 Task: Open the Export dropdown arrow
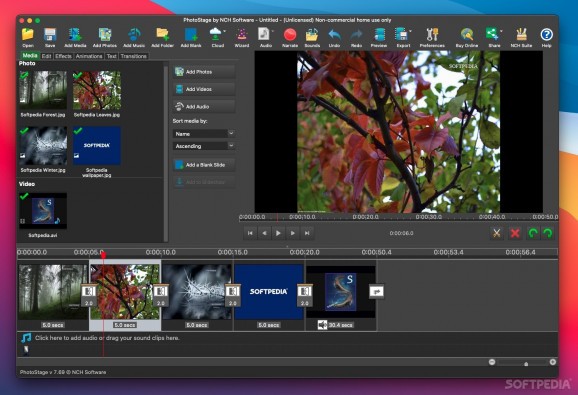pos(410,31)
